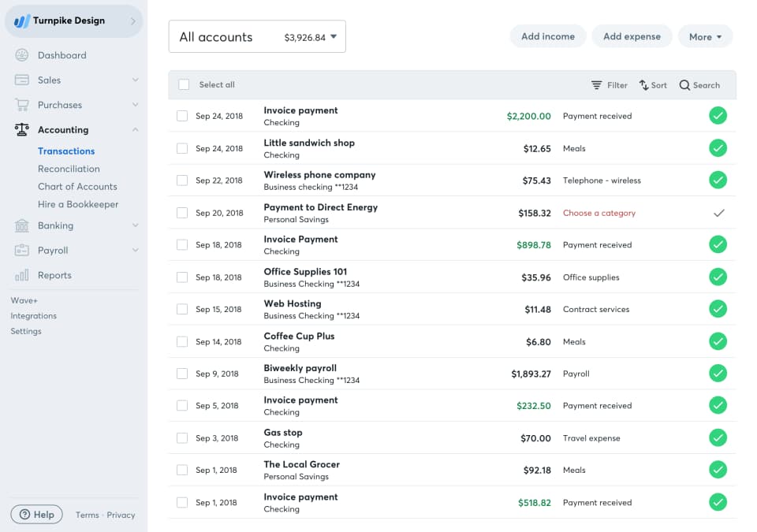Open the Purchases section icon

tap(22, 105)
